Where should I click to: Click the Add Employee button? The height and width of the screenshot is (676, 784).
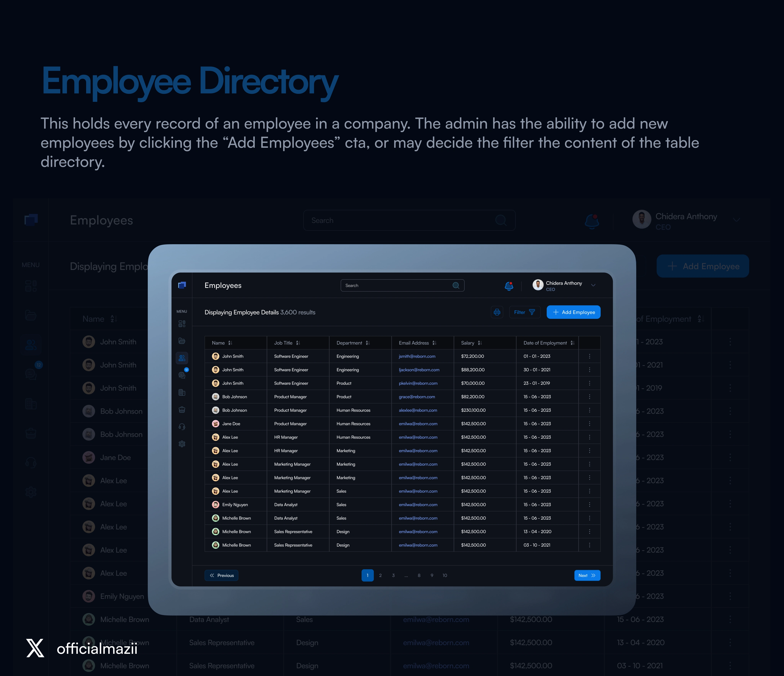[x=573, y=312]
